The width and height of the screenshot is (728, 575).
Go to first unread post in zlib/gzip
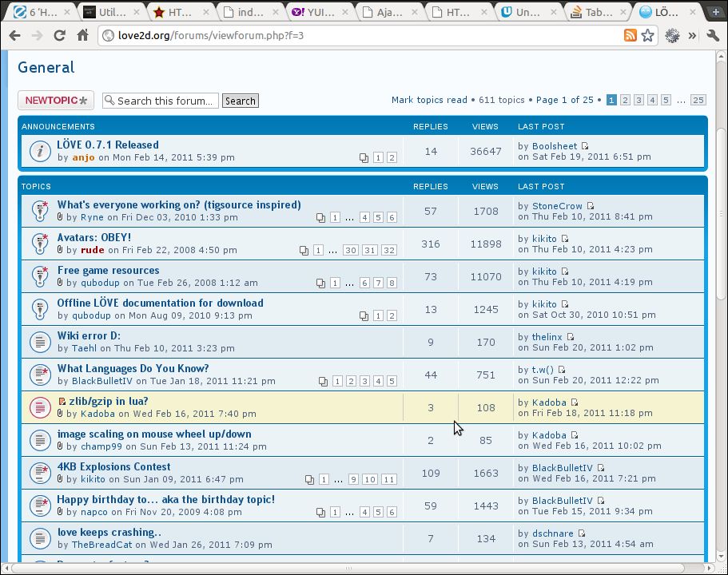62,402
